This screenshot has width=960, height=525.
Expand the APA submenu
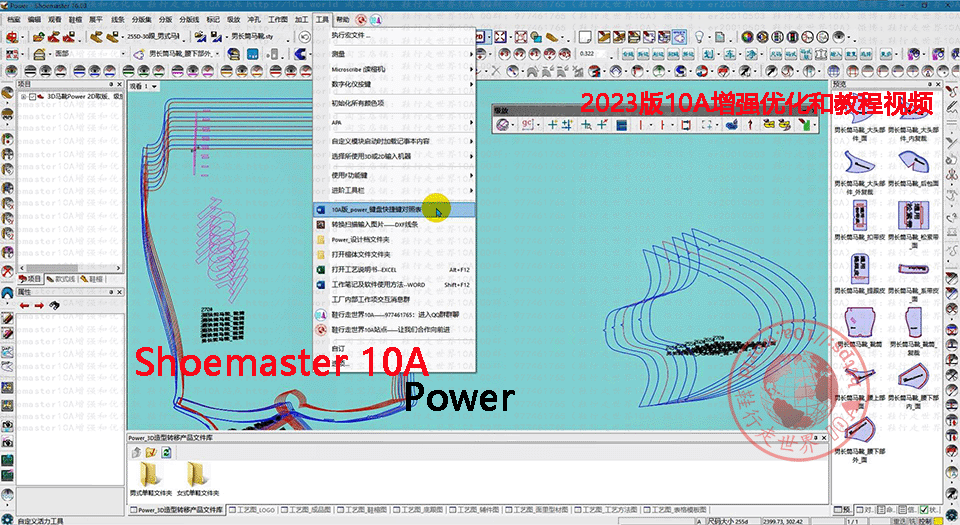pos(394,122)
